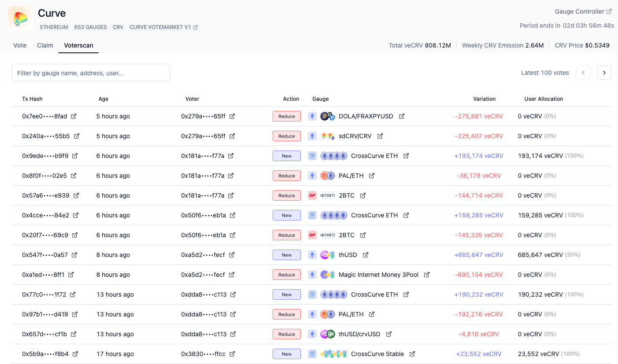
Task: Open external link icon for tx 0xa1ed••••8ff1
Action: pos(71,275)
